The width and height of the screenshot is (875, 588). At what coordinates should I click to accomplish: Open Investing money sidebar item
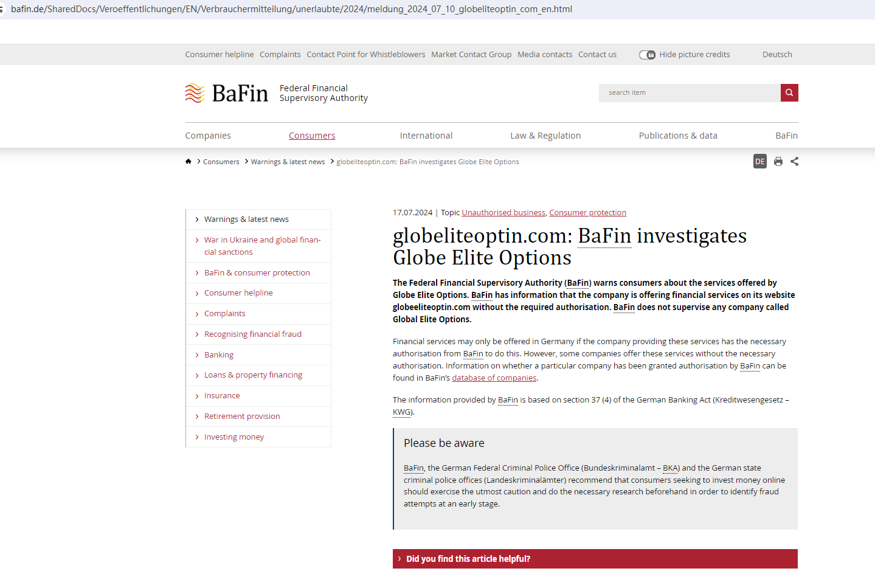click(x=258, y=437)
